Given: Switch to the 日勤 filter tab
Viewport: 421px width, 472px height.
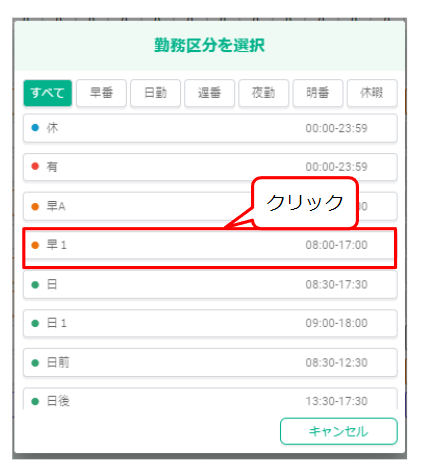Looking at the screenshot, I should coord(155,93).
